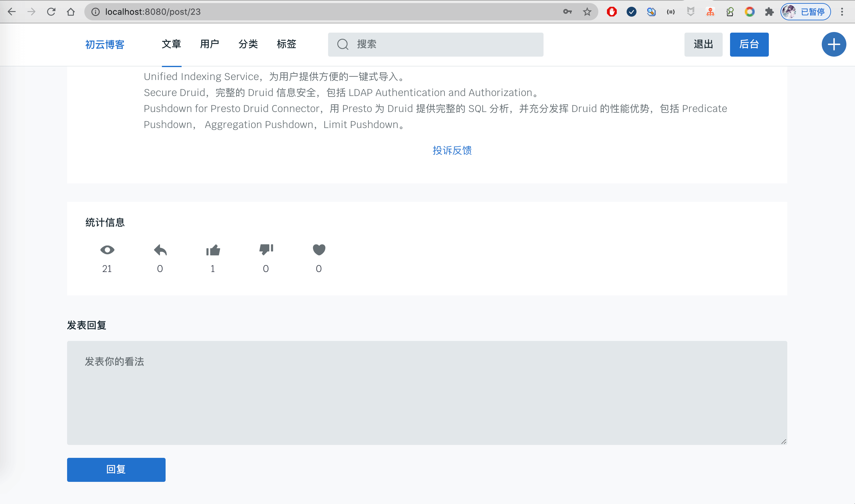Bookmark page with star icon
The image size is (855, 504).
pyautogui.click(x=587, y=12)
